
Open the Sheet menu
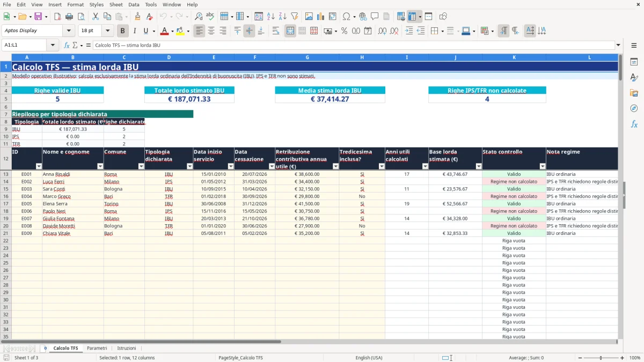pyautogui.click(x=116, y=4)
